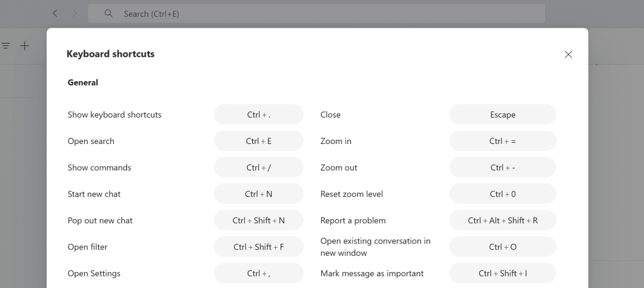Close the Keyboard shortcuts dialog

(x=568, y=54)
